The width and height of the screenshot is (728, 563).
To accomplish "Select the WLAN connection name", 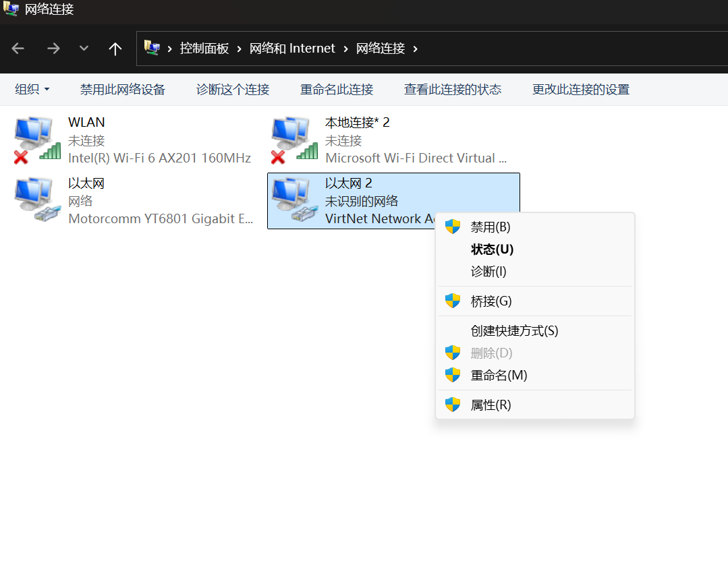I will pos(86,122).
